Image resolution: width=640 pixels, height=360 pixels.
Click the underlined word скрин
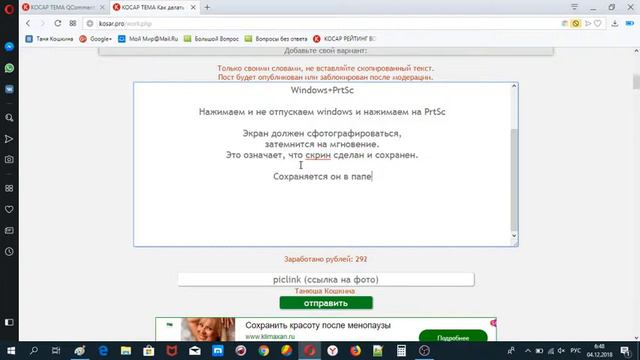[318, 155]
